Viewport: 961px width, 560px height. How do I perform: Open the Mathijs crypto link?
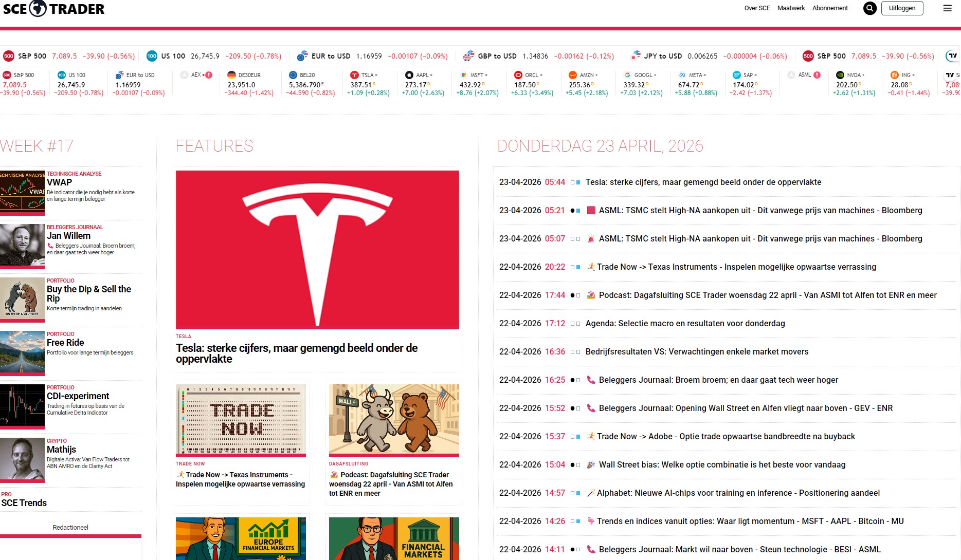tap(61, 450)
